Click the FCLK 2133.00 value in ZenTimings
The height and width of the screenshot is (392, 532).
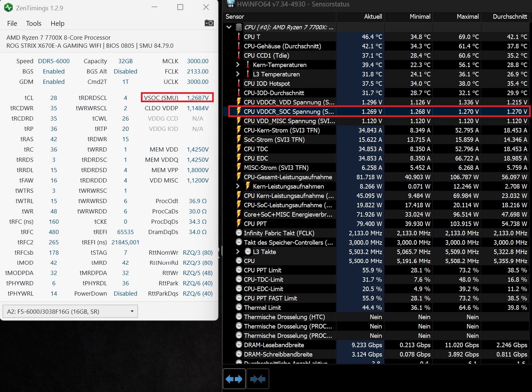(198, 72)
